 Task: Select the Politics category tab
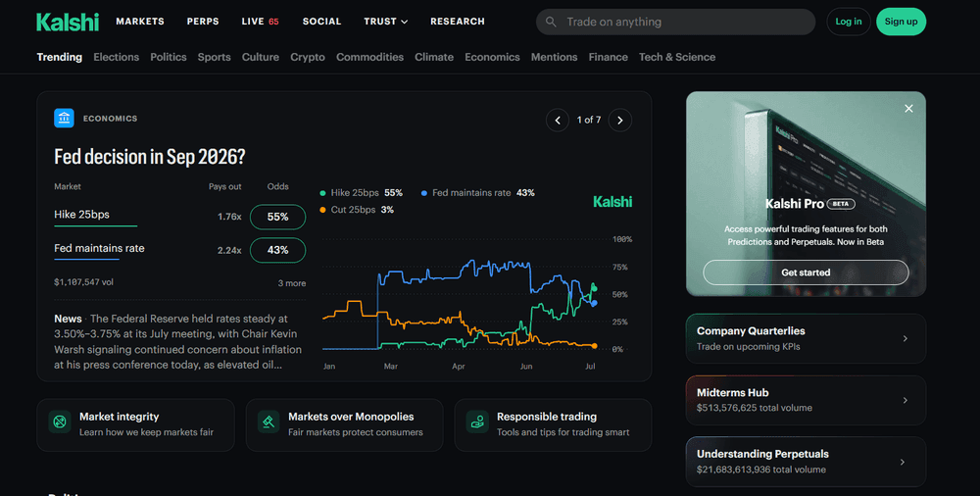[169, 57]
